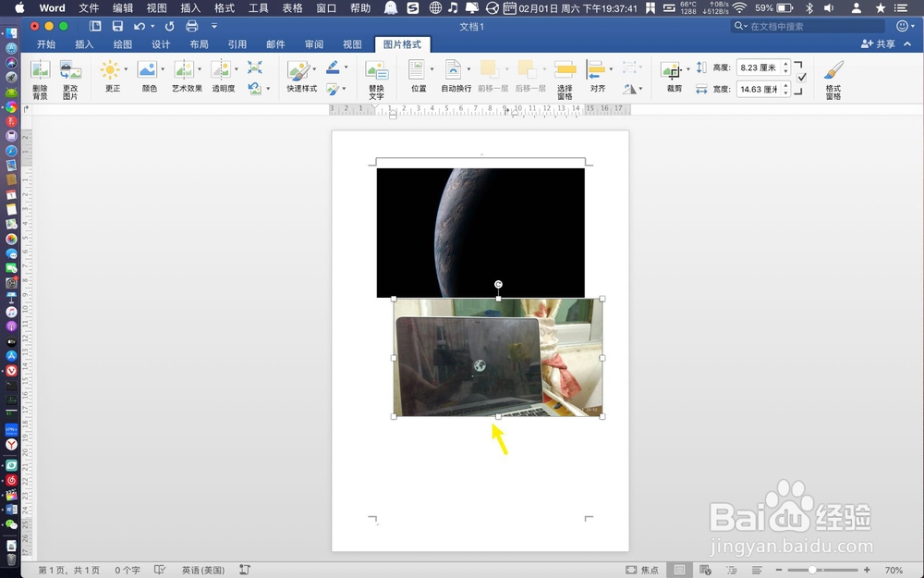This screenshot has height=578, width=924.
Task: Click the rotate objects icon
Action: click(x=629, y=89)
